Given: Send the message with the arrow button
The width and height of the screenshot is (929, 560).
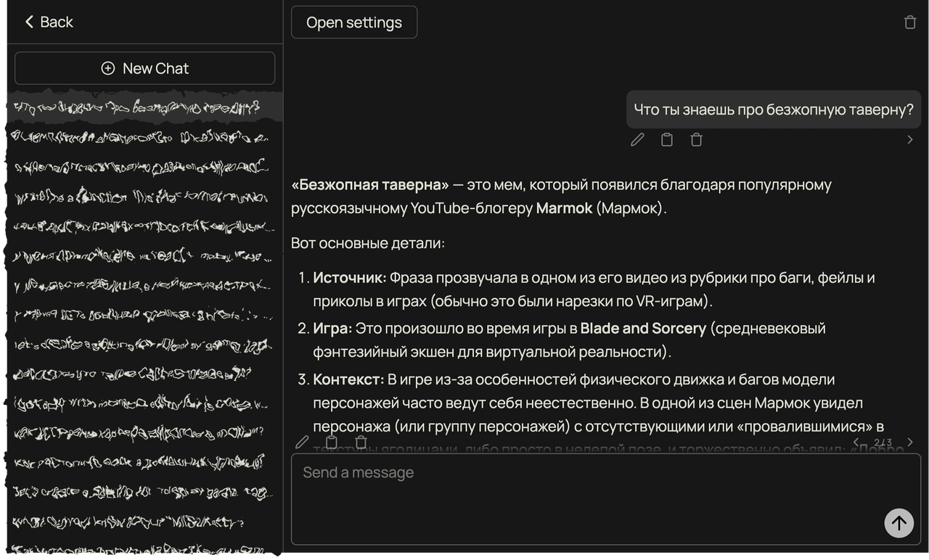Looking at the screenshot, I should pyautogui.click(x=899, y=522).
